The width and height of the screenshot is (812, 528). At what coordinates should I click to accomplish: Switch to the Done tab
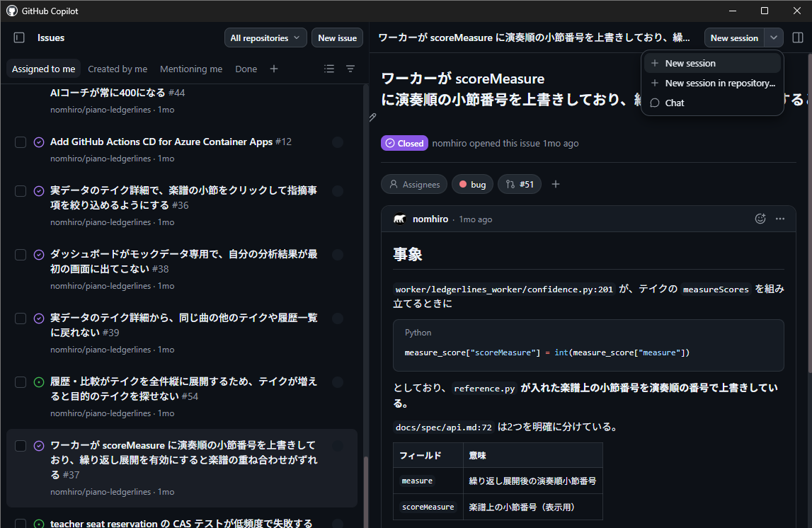coord(246,69)
